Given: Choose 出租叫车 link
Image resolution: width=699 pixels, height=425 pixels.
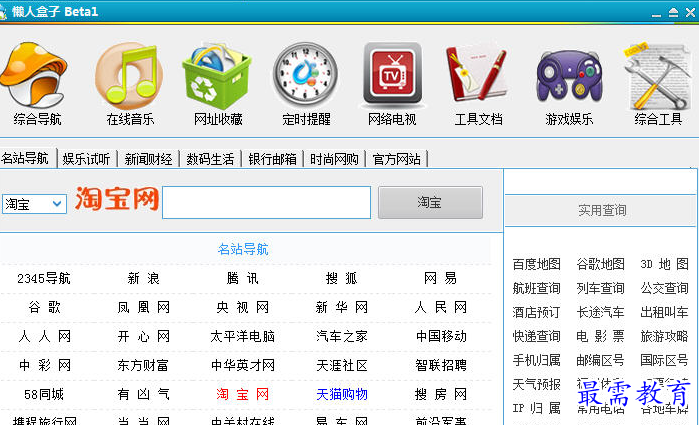Looking at the screenshot, I should click(664, 312).
